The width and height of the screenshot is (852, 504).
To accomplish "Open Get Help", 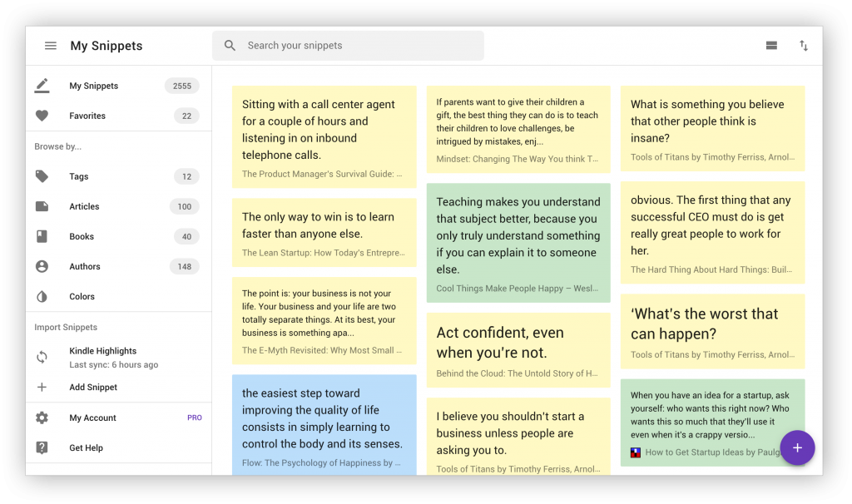I will point(86,447).
